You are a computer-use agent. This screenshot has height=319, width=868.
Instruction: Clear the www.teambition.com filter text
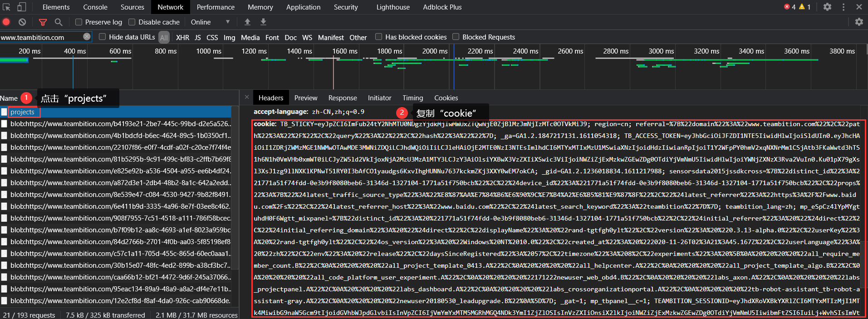pos(87,37)
